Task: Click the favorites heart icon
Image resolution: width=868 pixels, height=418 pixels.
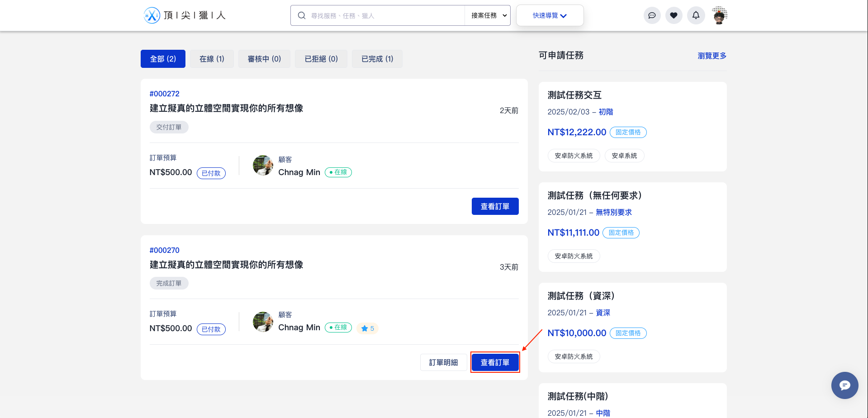Action: (674, 15)
